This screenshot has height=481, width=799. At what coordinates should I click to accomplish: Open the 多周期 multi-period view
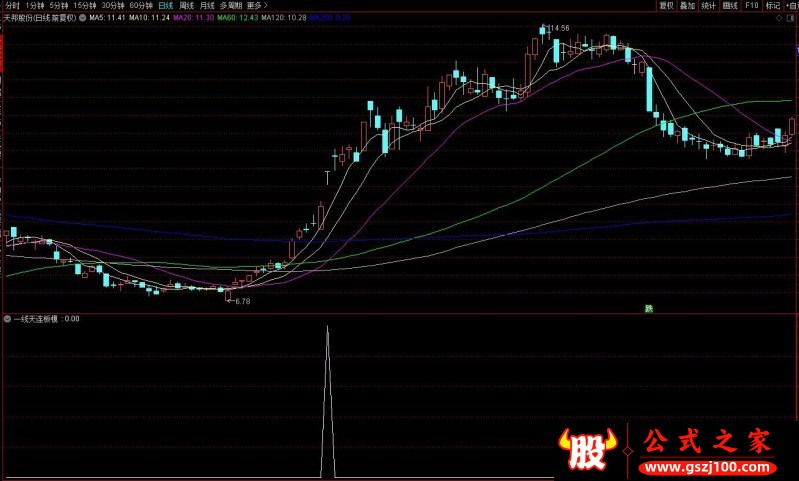(x=231, y=5)
